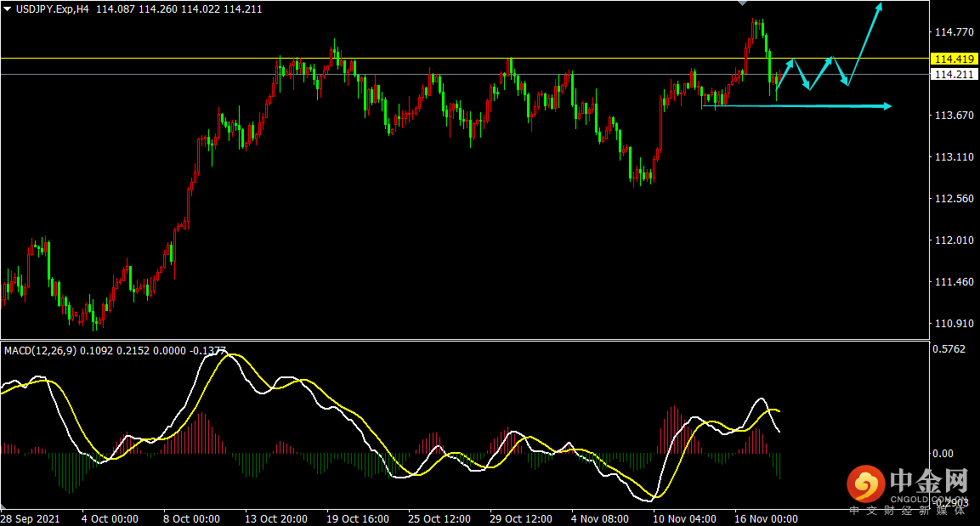The width and height of the screenshot is (980, 526).
Task: Click the MACD(12,26,9) indicator label
Action: coord(40,351)
